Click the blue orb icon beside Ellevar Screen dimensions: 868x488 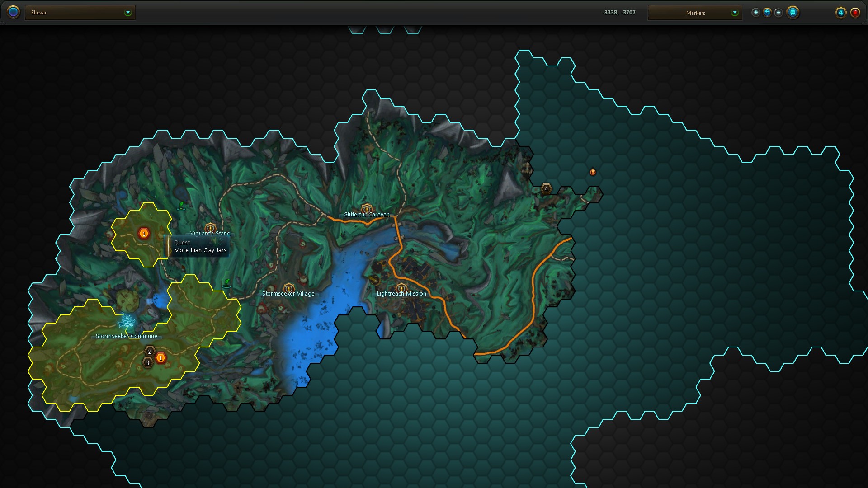tap(14, 12)
